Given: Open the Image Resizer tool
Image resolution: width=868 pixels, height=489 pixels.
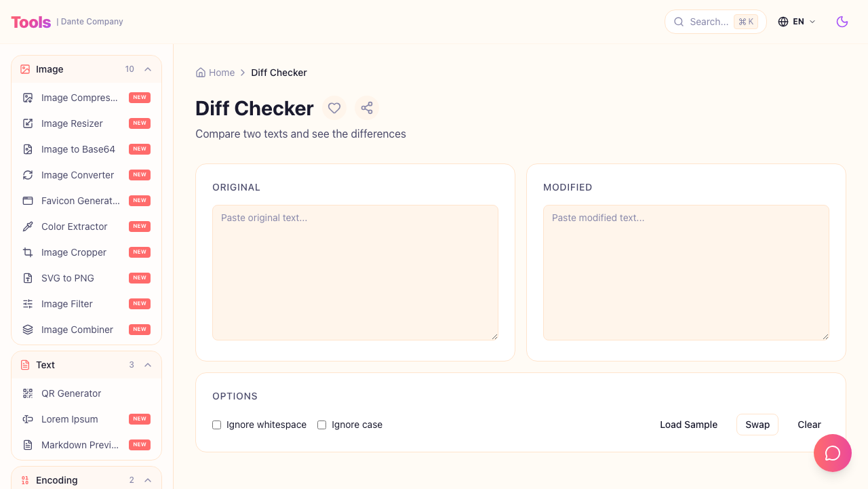Looking at the screenshot, I should tap(72, 123).
